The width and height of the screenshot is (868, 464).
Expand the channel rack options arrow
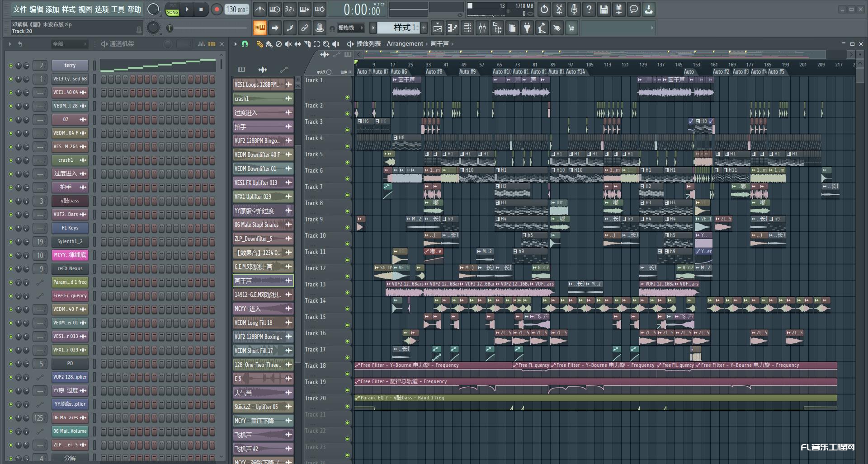(x=9, y=44)
